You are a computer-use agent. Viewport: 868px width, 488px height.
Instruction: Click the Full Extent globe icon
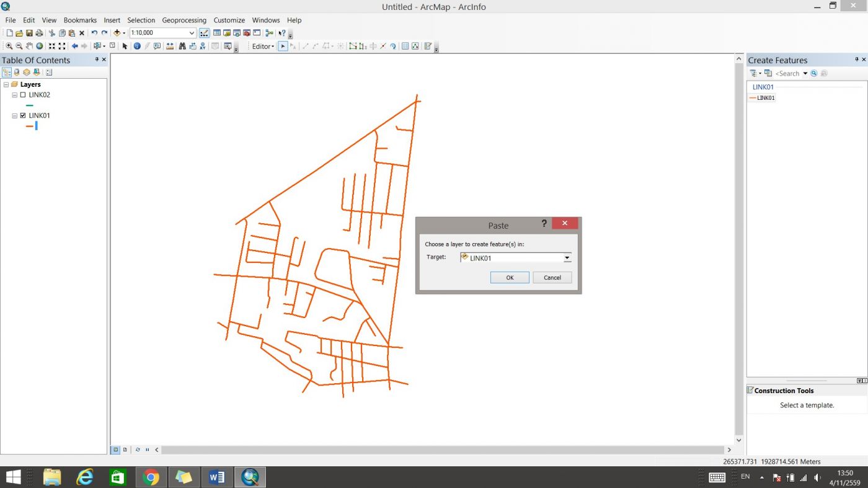point(40,47)
